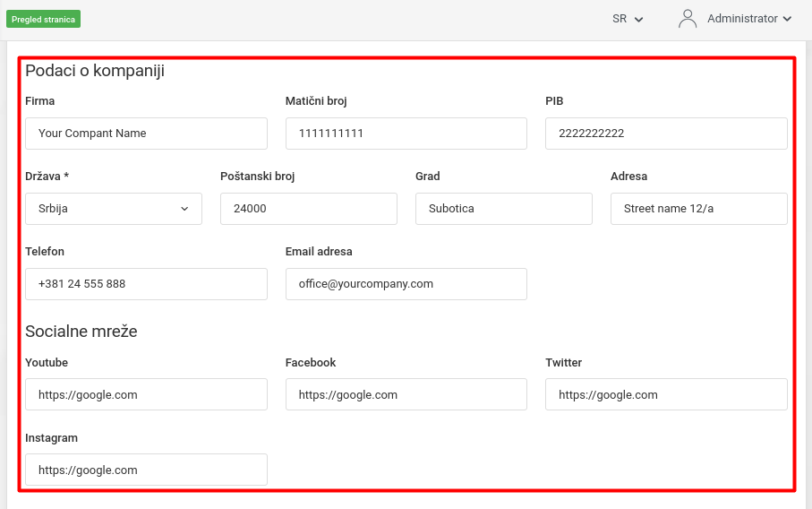Focus the Youtube URL field

pyautogui.click(x=146, y=395)
